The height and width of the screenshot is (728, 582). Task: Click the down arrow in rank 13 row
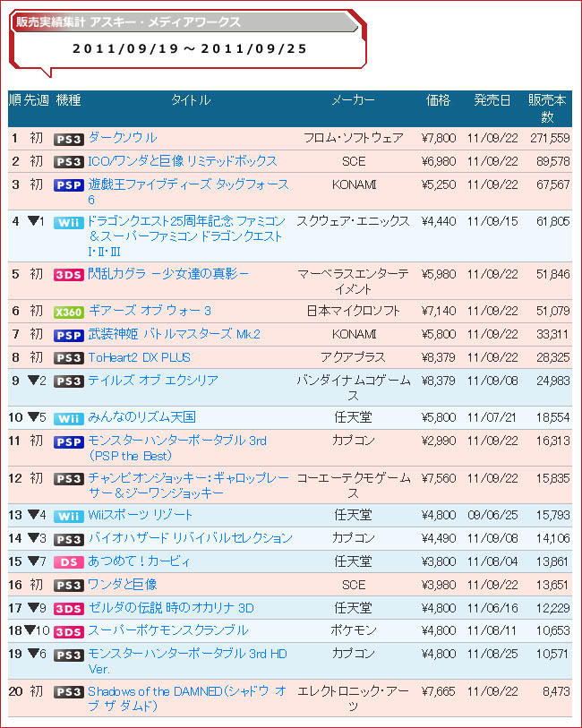(x=33, y=514)
